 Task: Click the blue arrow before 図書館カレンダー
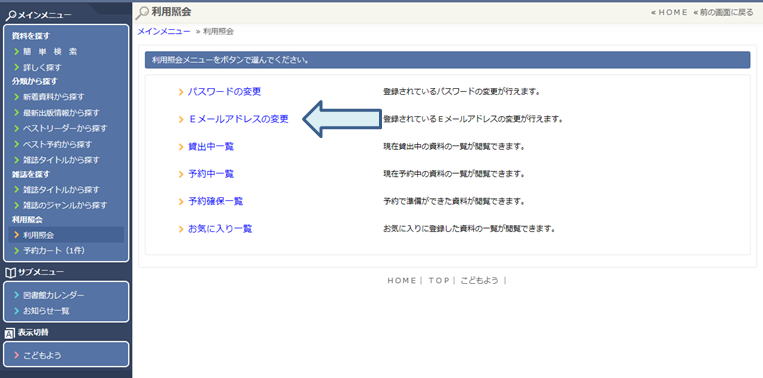[x=17, y=295]
